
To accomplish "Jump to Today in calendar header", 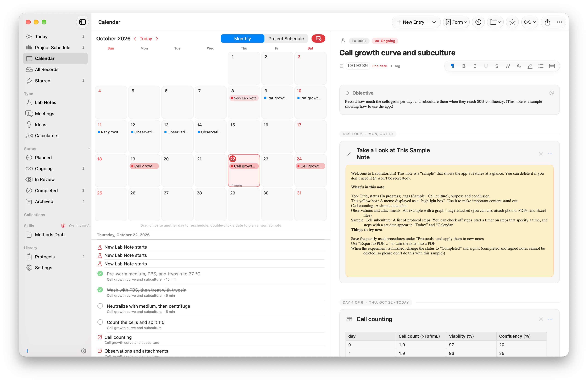I will 146,39.
